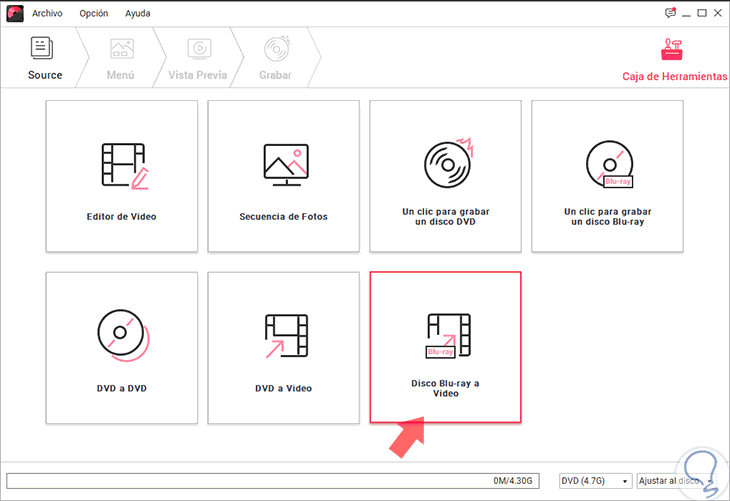730x501 pixels.
Task: Expand the Ajustar al disco quality dropdown
Action: pos(676,481)
